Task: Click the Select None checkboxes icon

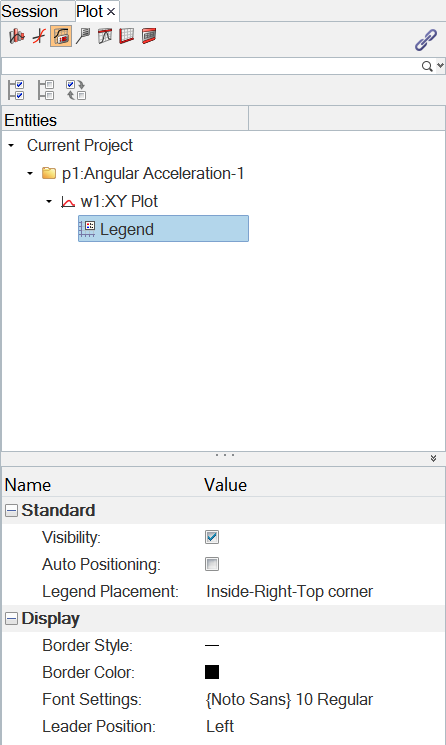Action: (46, 90)
